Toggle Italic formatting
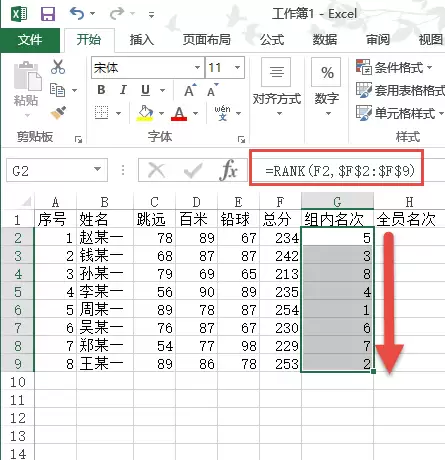 (123, 90)
